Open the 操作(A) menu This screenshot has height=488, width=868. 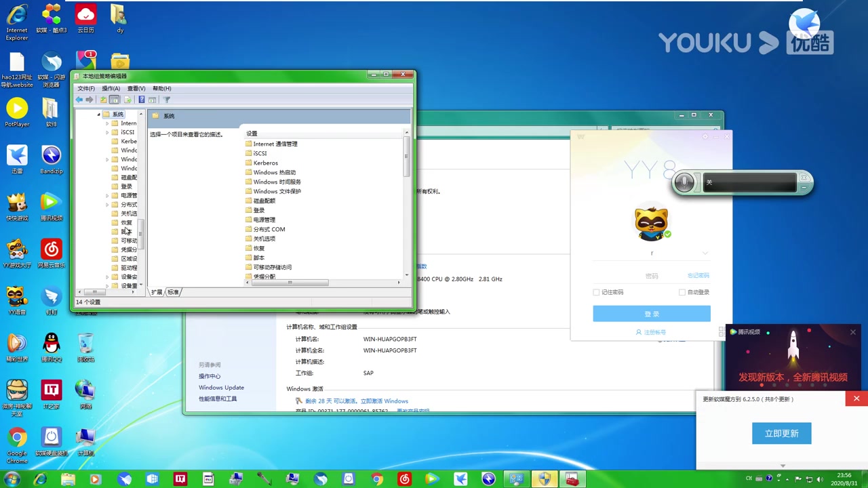(x=111, y=88)
